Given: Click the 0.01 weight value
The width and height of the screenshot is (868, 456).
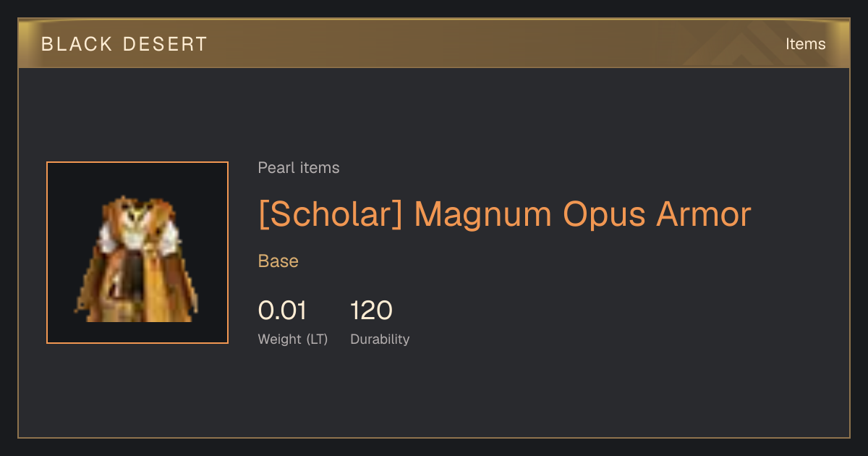Looking at the screenshot, I should (x=283, y=311).
